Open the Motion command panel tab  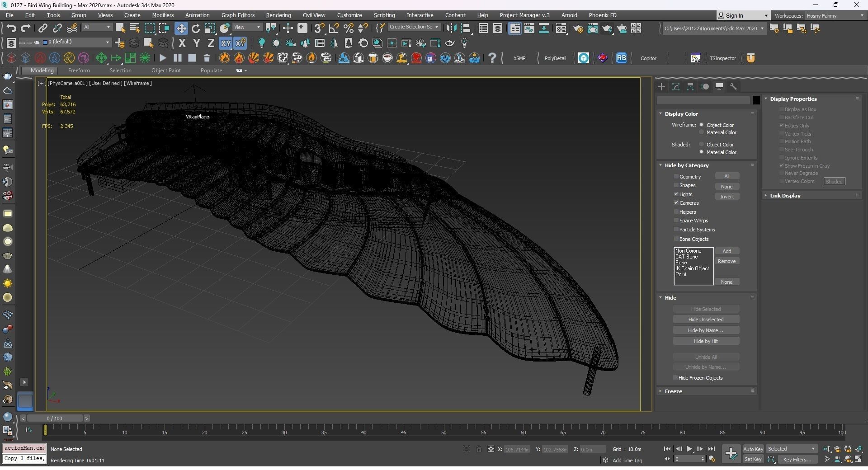click(x=705, y=87)
